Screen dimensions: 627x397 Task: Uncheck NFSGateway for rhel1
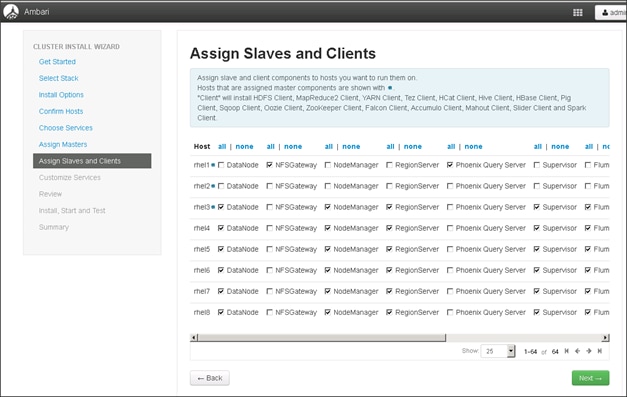pos(270,165)
